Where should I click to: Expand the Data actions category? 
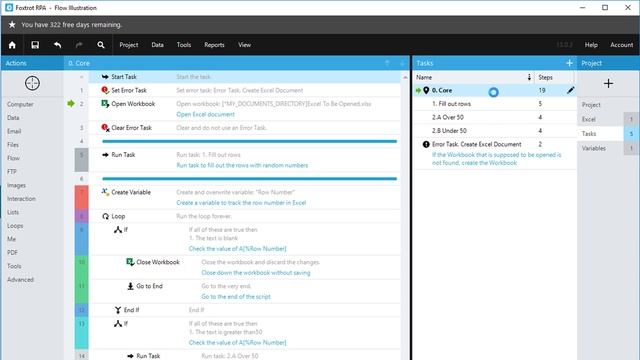pos(13,118)
